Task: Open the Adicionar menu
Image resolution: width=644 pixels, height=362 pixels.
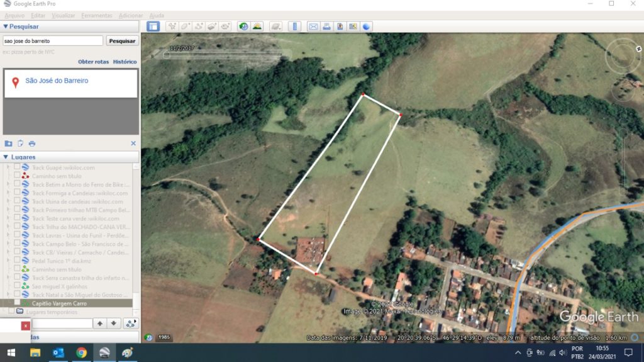Action: pos(131,16)
